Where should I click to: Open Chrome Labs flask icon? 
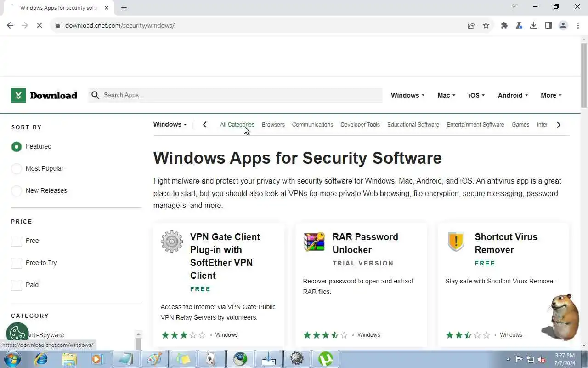click(519, 25)
